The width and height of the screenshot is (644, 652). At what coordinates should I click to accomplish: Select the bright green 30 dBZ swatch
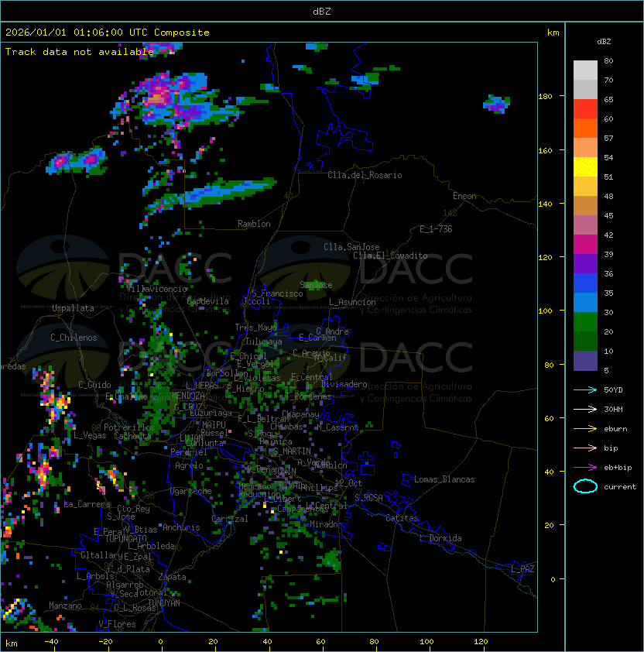[x=585, y=322]
